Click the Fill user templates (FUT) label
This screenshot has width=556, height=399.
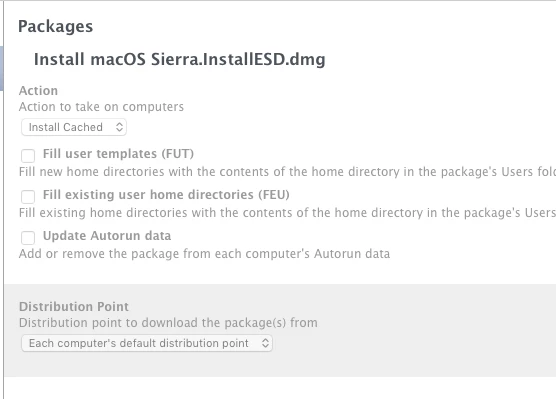tap(118, 154)
